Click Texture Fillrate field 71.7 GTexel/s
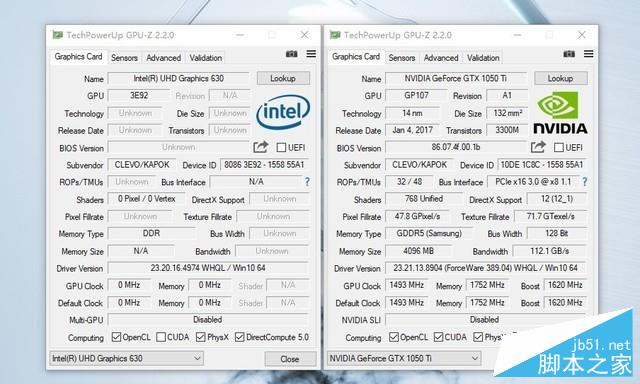The width and height of the screenshot is (640, 384). pyautogui.click(x=551, y=216)
